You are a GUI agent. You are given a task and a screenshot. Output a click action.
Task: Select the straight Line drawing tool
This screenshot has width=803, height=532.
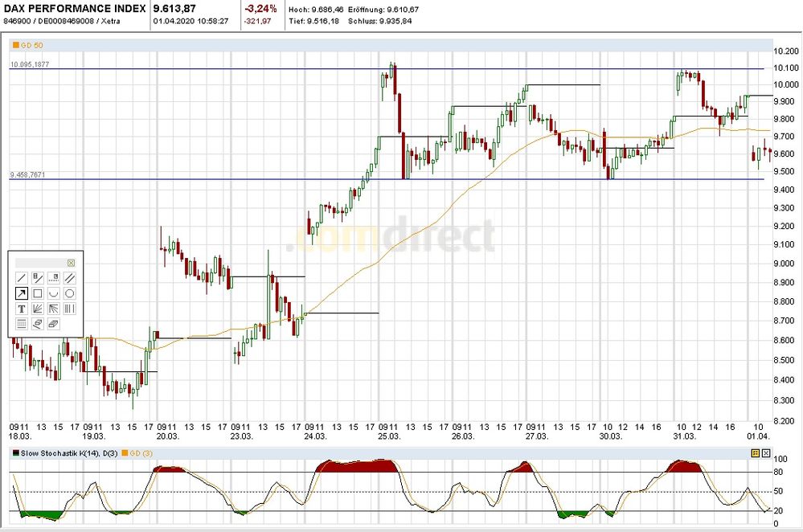(22, 277)
